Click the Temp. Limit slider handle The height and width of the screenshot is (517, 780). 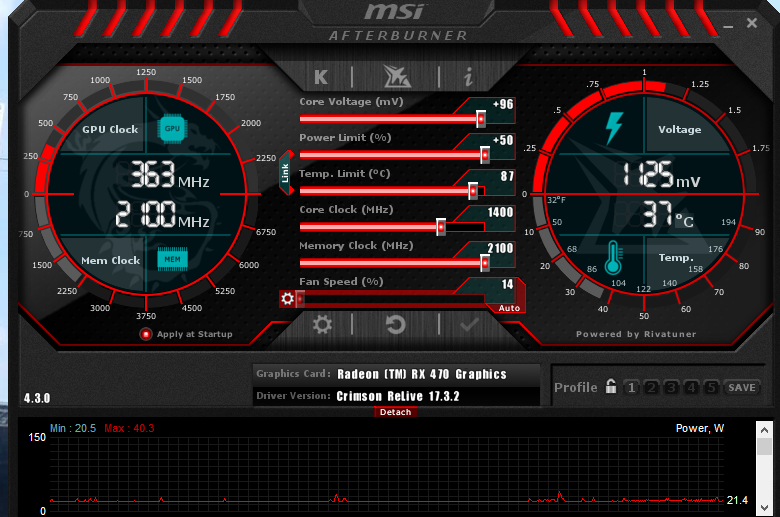click(473, 191)
